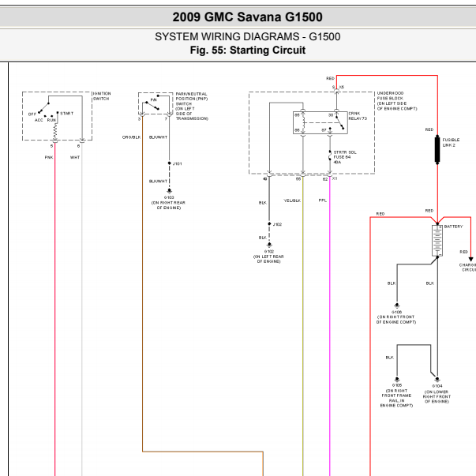Click the 'P/N' switch contact label
This screenshot has height=476, width=476.
click(x=154, y=100)
